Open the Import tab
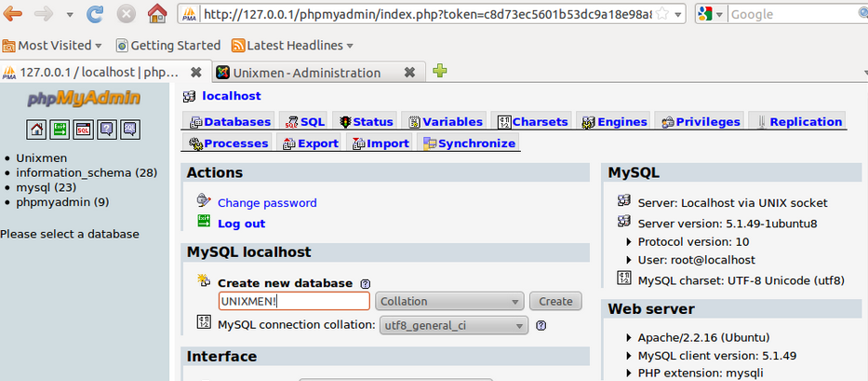Screen dimensions: 868x381 click(x=381, y=143)
